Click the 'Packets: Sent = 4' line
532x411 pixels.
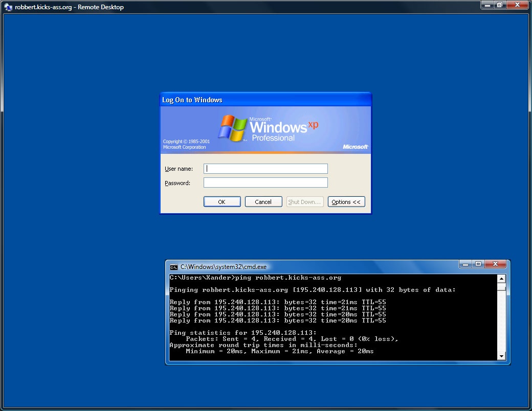point(292,339)
